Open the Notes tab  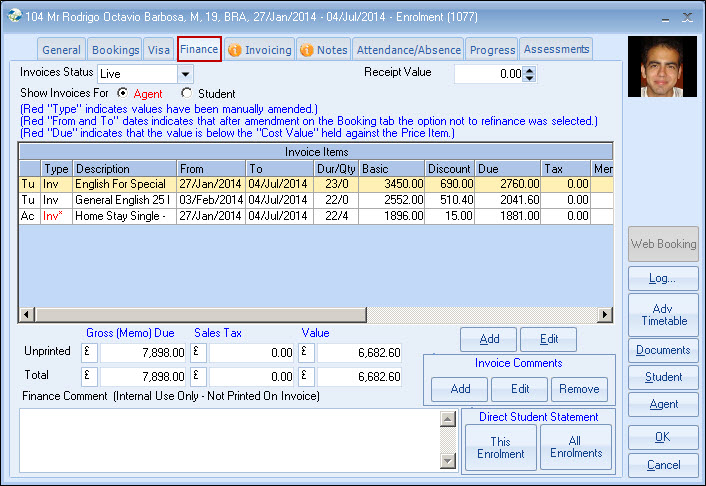(x=323, y=50)
